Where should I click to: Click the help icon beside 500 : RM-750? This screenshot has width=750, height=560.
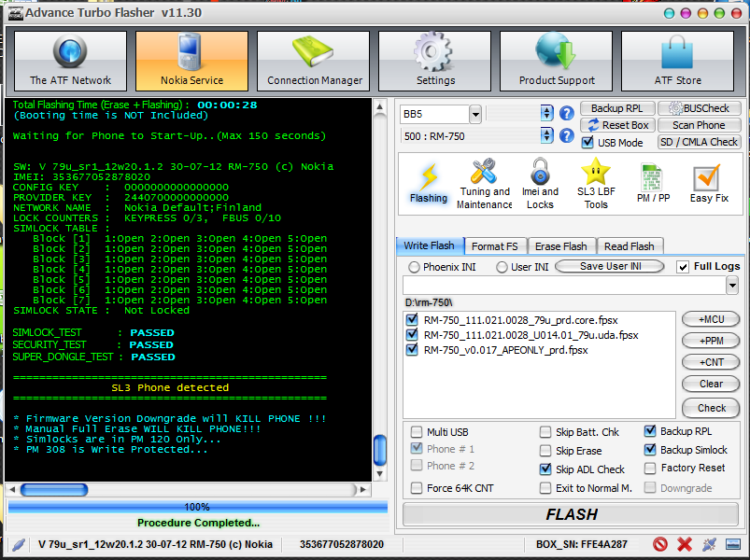[567, 135]
